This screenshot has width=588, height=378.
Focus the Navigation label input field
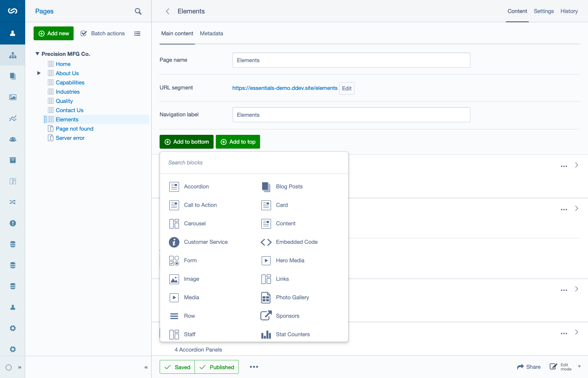point(351,115)
